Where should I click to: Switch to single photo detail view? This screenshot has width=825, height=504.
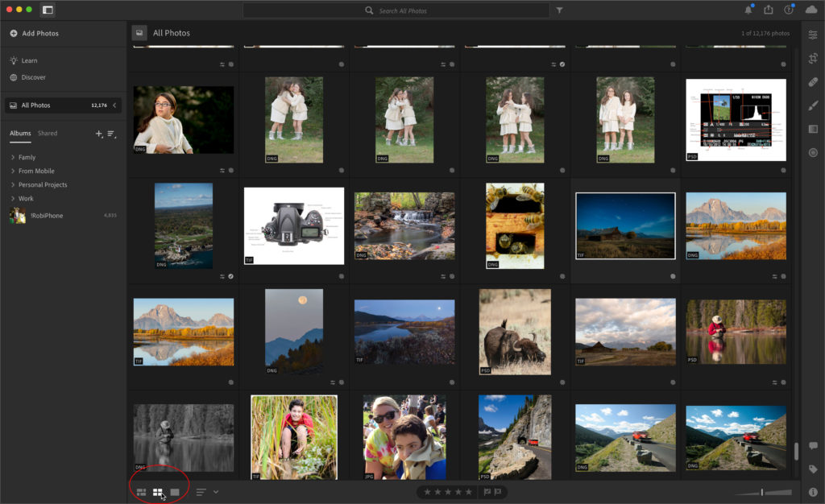[x=175, y=492]
